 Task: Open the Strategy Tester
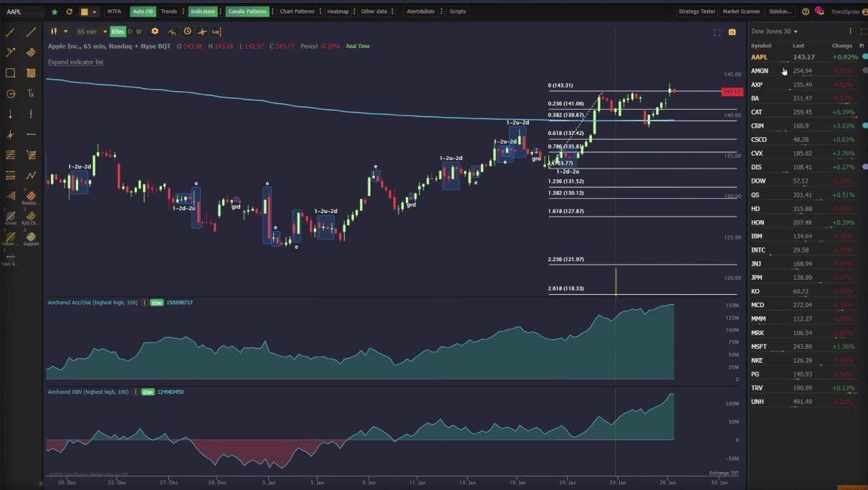pos(697,11)
